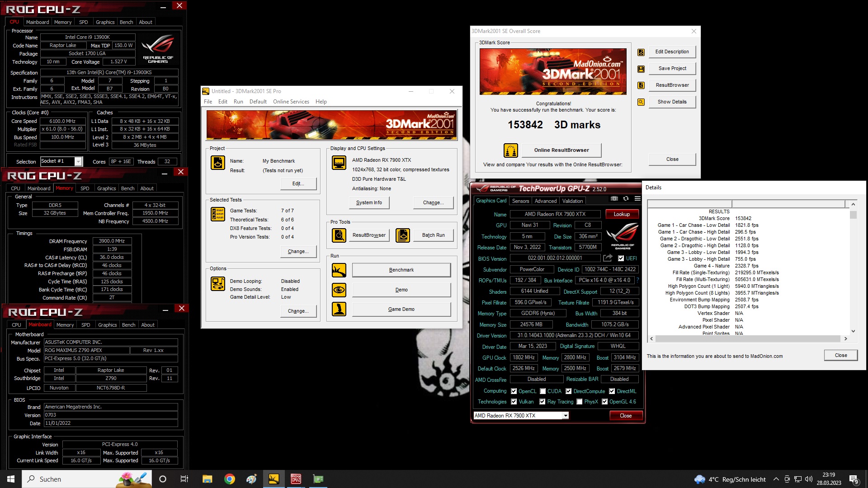
Task: Click the Benchmark button
Action: (x=401, y=270)
